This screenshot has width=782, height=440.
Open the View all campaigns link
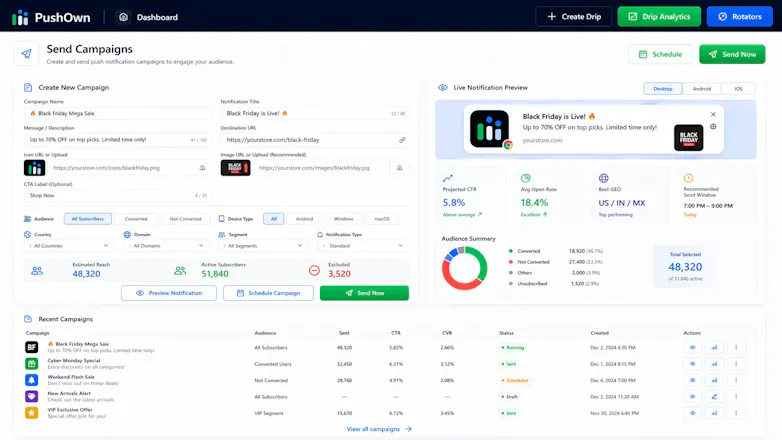coord(379,429)
